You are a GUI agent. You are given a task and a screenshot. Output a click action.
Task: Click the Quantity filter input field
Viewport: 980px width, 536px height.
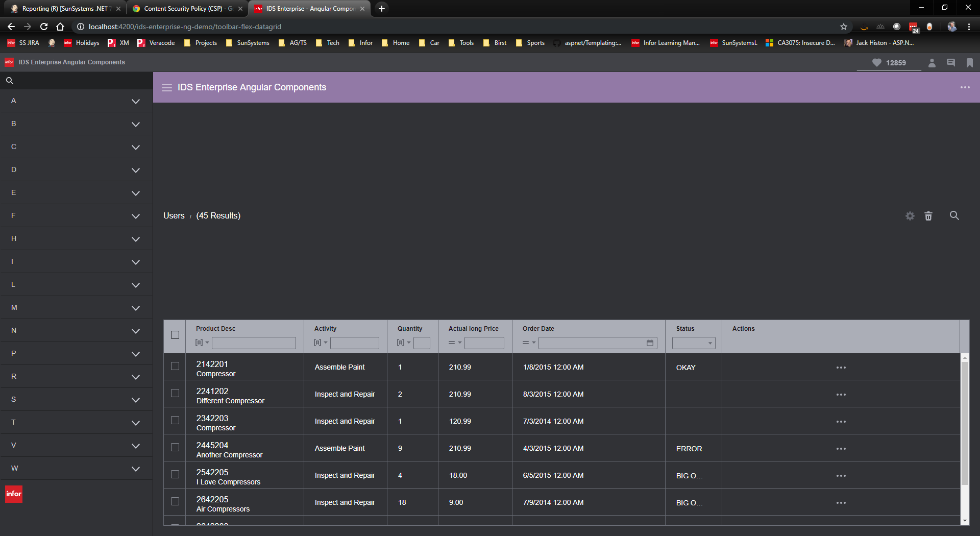pos(422,343)
